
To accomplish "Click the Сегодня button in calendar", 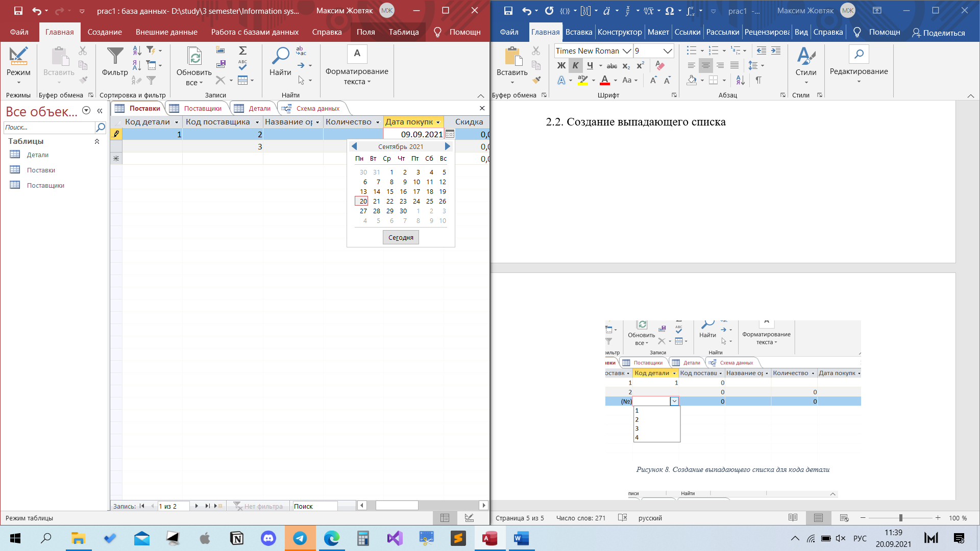I will coord(401,237).
